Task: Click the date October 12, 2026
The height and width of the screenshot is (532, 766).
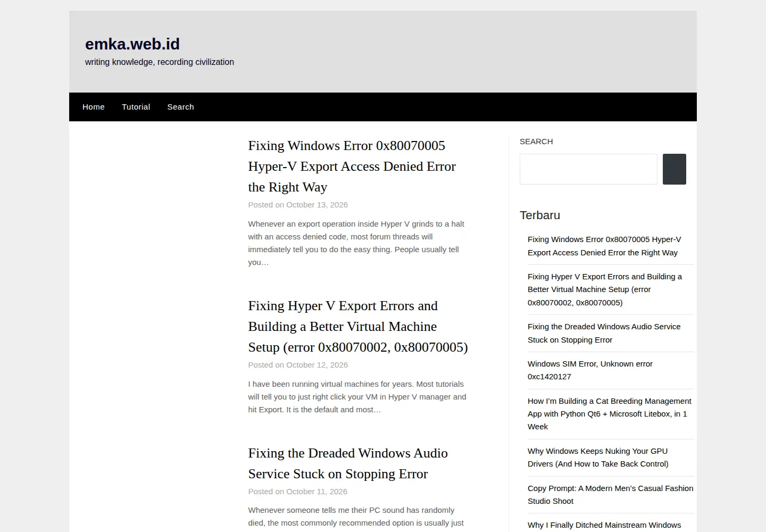Action: [x=317, y=365]
